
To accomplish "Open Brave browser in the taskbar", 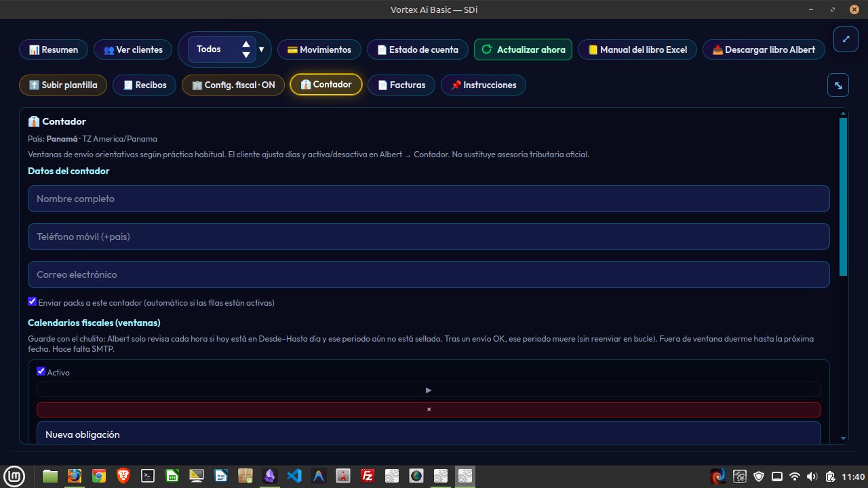I will pyautogui.click(x=123, y=476).
